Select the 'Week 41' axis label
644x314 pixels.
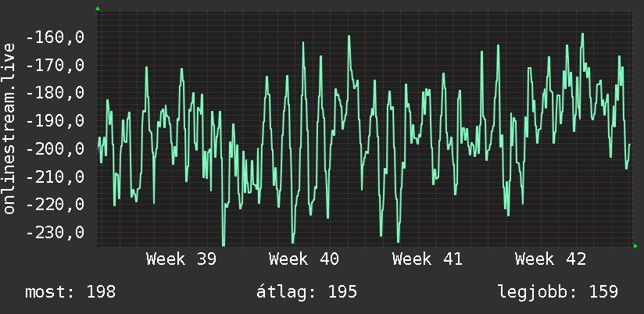pyautogui.click(x=428, y=259)
